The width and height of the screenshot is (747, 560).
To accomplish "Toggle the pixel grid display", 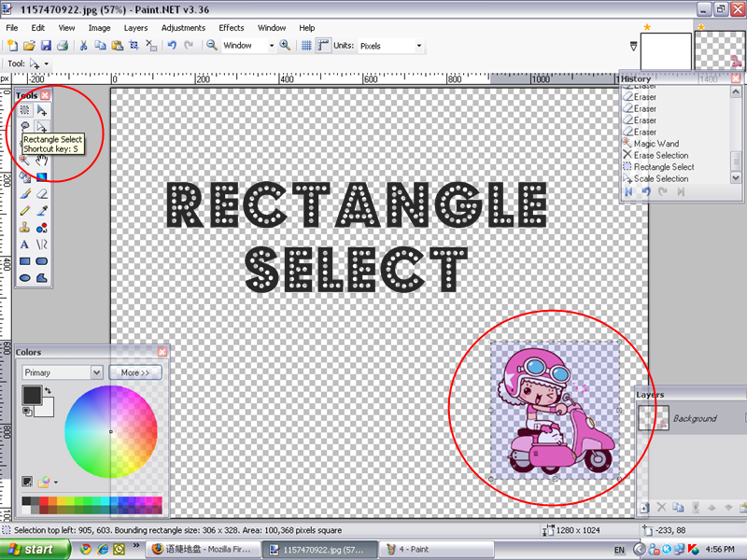I will click(x=306, y=45).
